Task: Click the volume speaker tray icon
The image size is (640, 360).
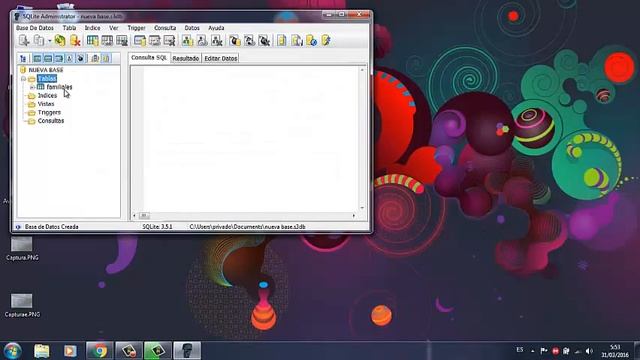Action: tap(589, 351)
